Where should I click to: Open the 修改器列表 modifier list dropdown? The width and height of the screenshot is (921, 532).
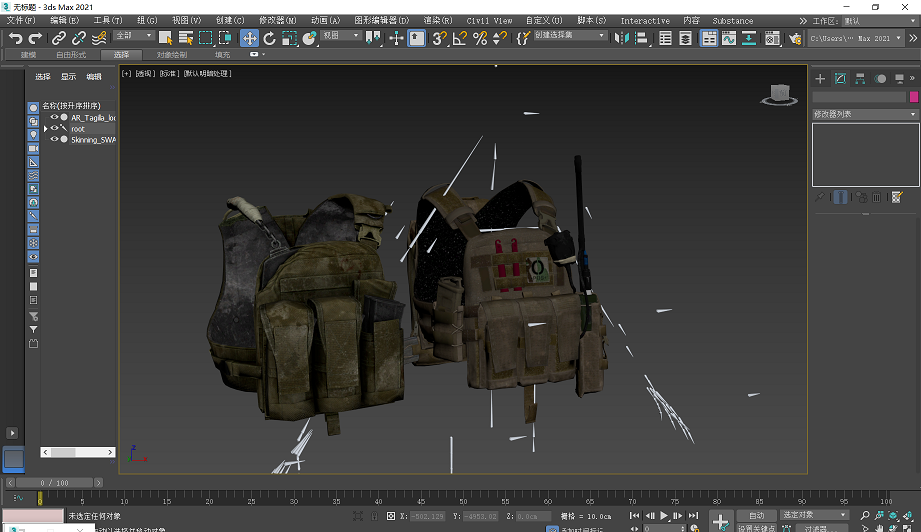point(865,114)
